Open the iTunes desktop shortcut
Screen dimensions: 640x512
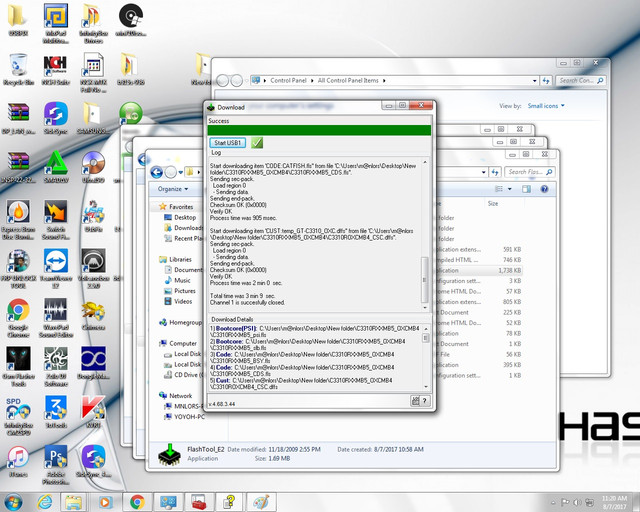coord(18,461)
